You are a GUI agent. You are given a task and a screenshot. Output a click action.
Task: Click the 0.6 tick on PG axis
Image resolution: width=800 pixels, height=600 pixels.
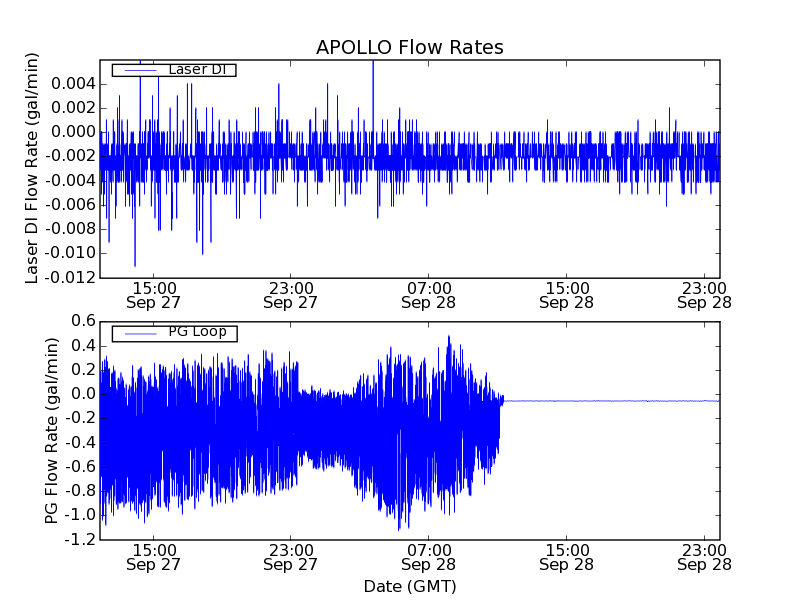(84, 321)
